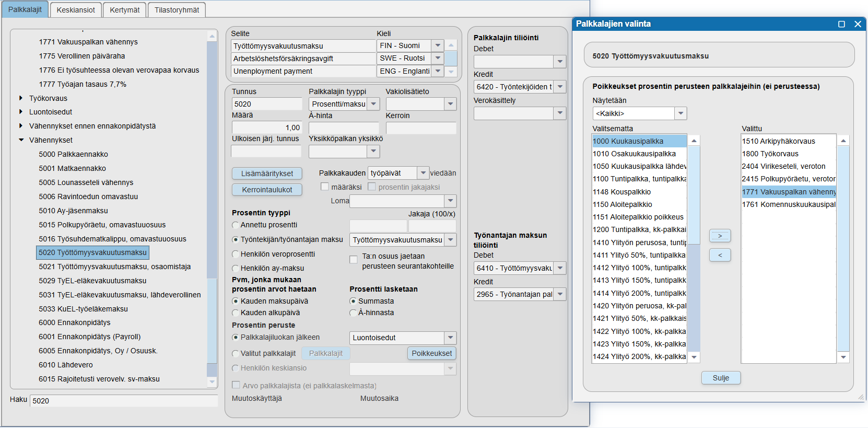
Task: Open Palkkalajin tyyppi Prosentti/maksu dropdown
Action: click(373, 104)
